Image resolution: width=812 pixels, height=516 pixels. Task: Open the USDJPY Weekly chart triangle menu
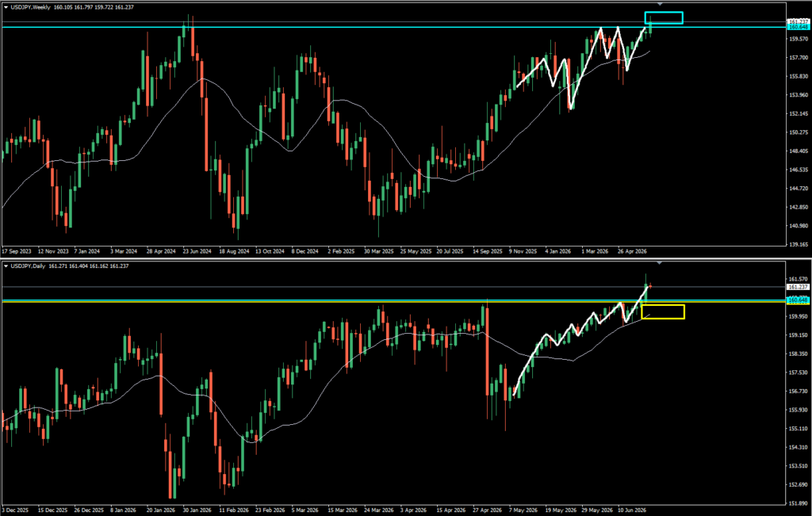tap(6, 6)
